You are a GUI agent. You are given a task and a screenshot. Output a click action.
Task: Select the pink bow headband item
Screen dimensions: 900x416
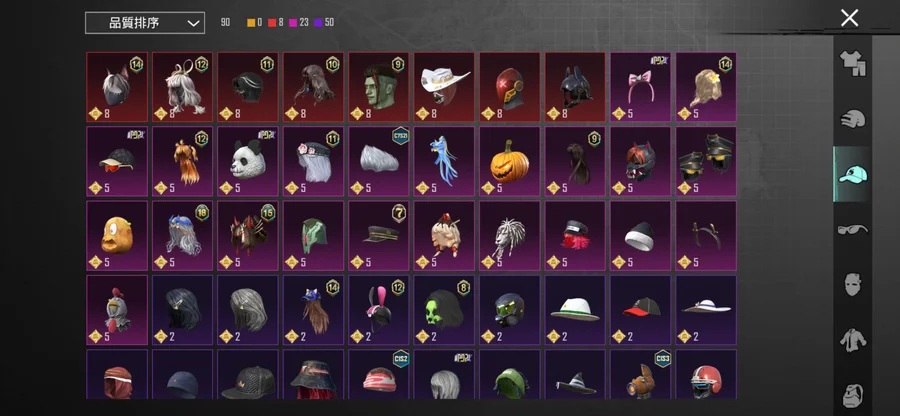point(641,87)
